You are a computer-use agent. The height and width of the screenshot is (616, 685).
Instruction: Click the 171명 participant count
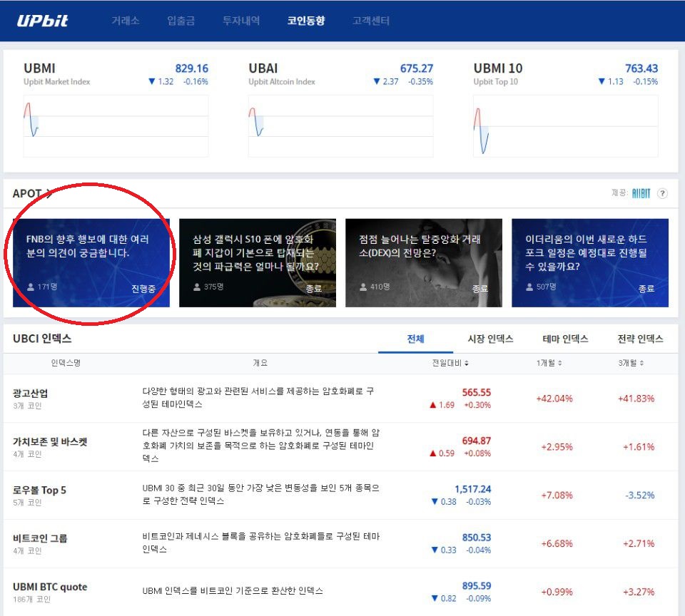[42, 287]
